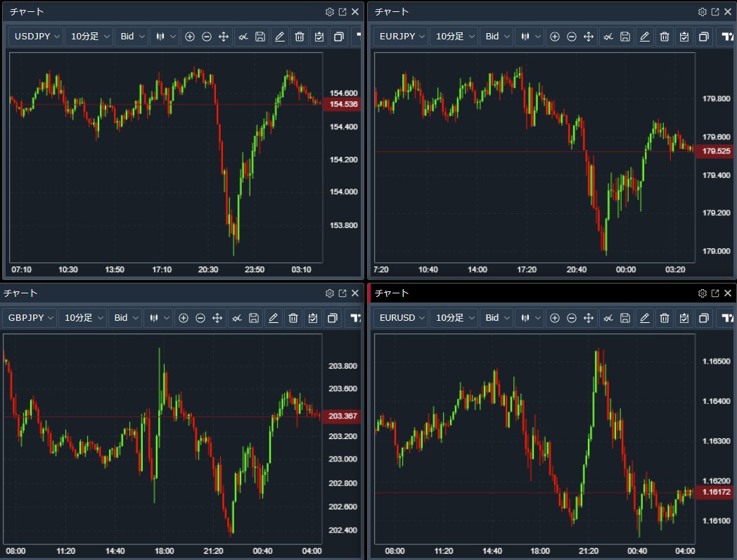Zoom in on the EURJPY chart

point(555,36)
